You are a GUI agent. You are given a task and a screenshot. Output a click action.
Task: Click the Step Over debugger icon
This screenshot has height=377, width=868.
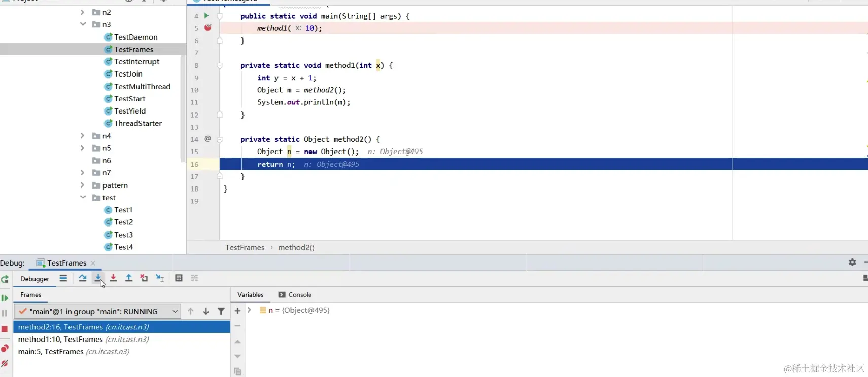pos(82,278)
